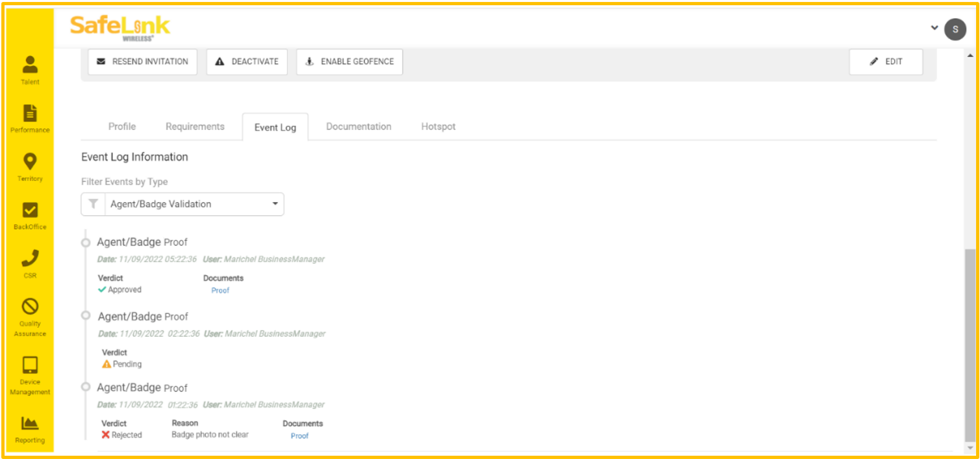Click the green Approved checkmark icon

(x=102, y=290)
